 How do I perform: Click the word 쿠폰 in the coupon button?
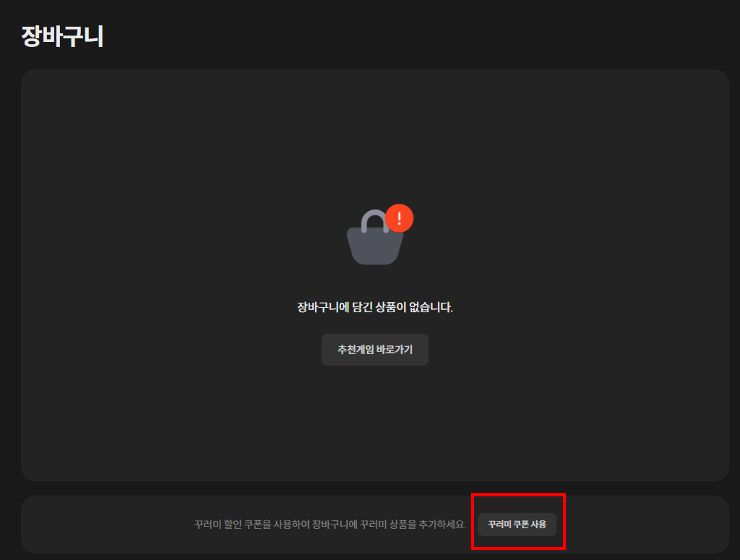521,524
